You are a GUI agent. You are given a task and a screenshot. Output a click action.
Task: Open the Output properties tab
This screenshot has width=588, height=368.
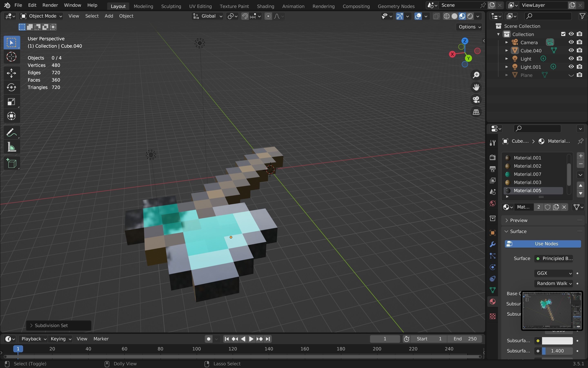click(492, 169)
